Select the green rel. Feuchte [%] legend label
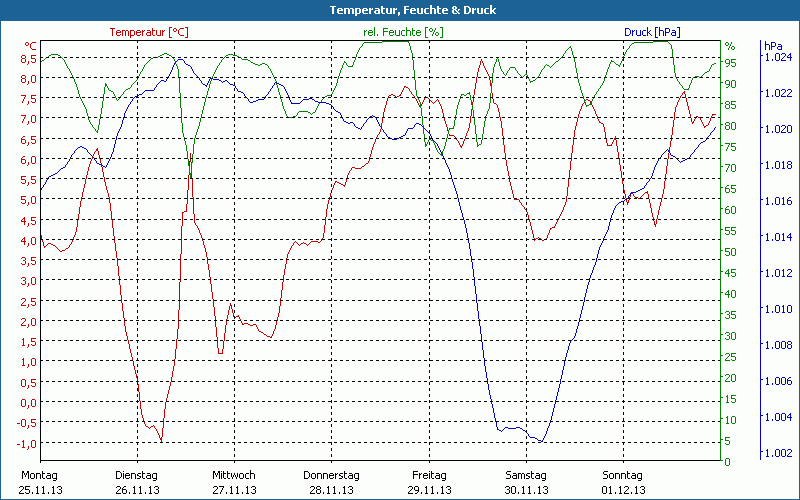Viewport: 800px width, 500px height. 402,32
